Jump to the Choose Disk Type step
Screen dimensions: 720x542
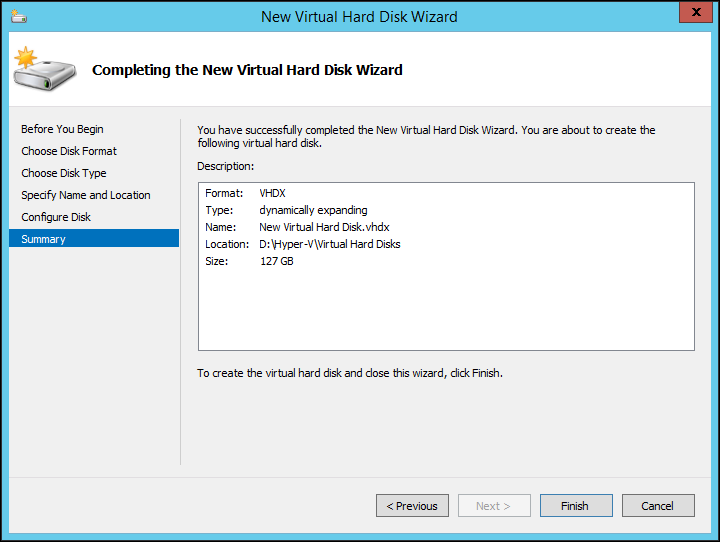pos(64,173)
